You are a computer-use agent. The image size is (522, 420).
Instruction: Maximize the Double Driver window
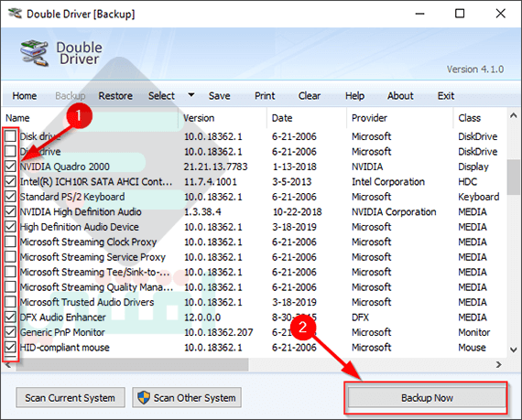click(x=460, y=14)
